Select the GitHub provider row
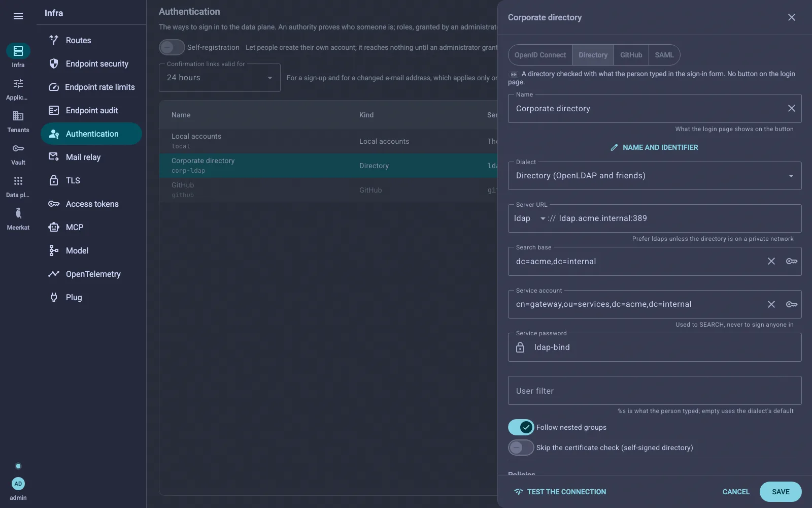 [x=328, y=190]
